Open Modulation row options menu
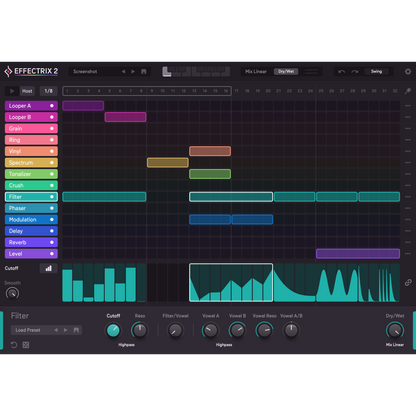Viewport: 416px width, 416px height. (x=407, y=220)
